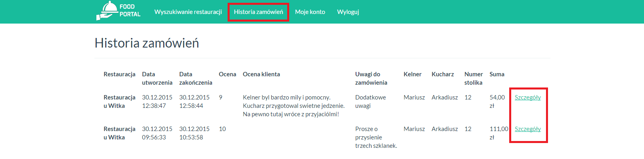Open Szczegóły for the 111,00 zł order
644x159 pixels.
pyautogui.click(x=528, y=129)
